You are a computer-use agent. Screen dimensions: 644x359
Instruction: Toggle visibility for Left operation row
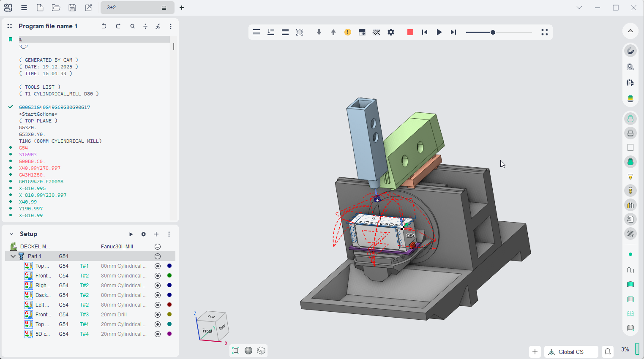pos(158,305)
